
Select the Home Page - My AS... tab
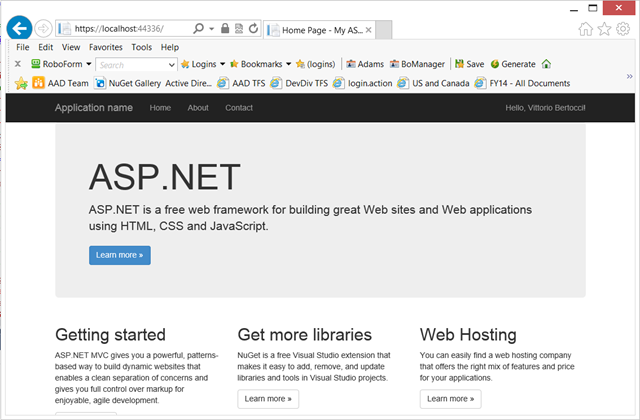tap(319, 30)
